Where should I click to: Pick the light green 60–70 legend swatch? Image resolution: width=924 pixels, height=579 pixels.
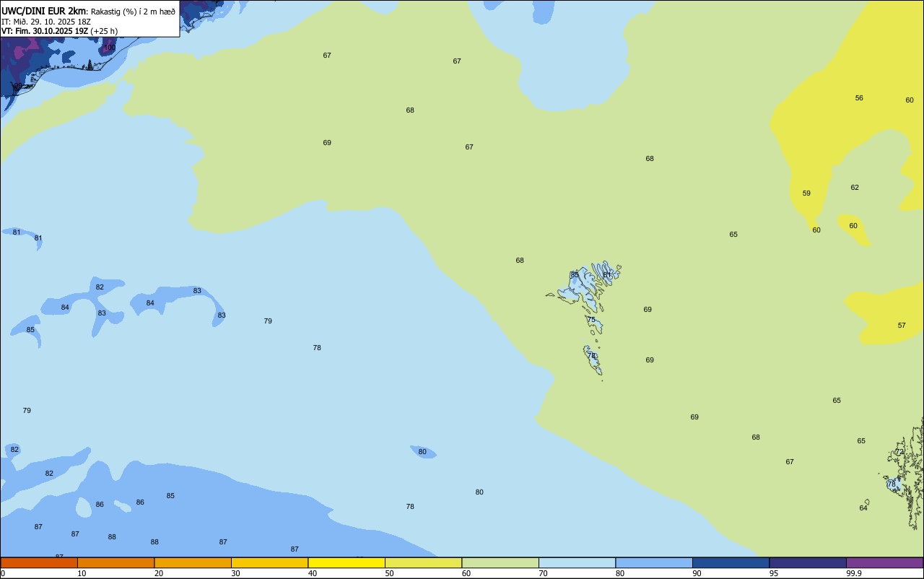click(500, 562)
